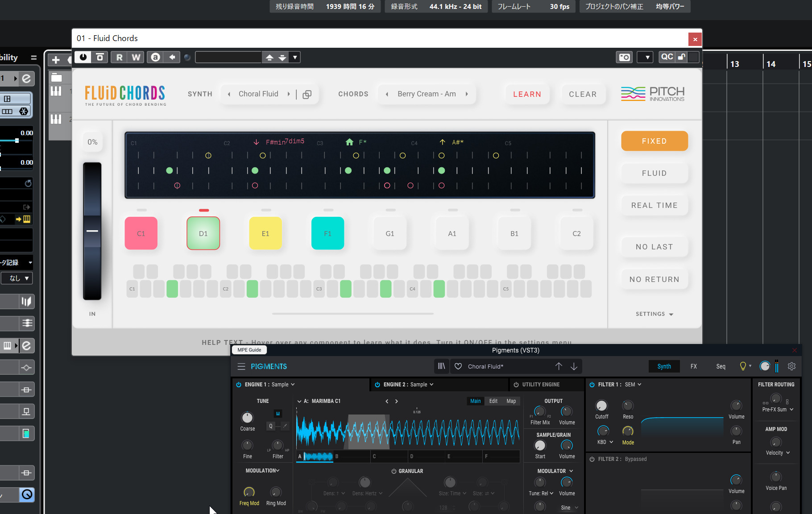
Task: Click add track plus icon in Cubase
Action: tap(56, 60)
